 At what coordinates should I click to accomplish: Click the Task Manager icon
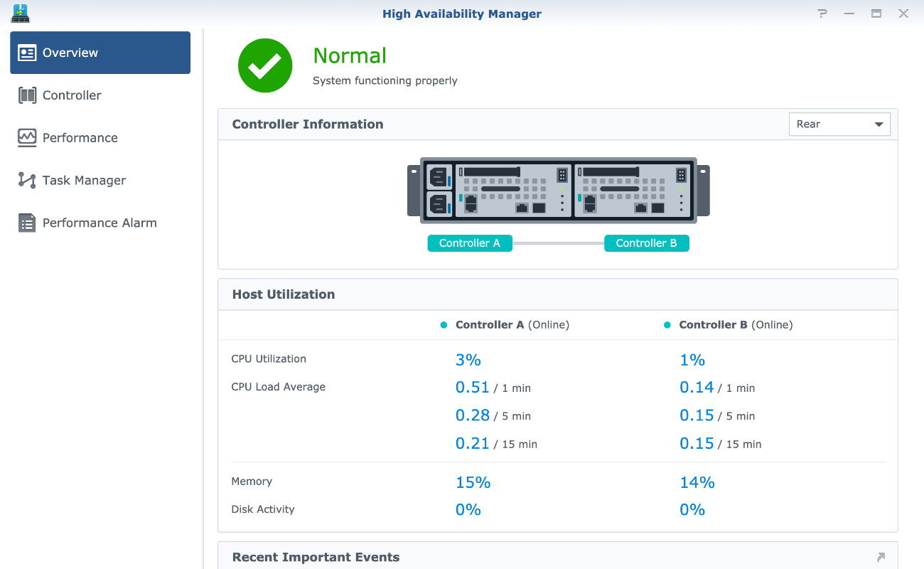click(x=27, y=181)
